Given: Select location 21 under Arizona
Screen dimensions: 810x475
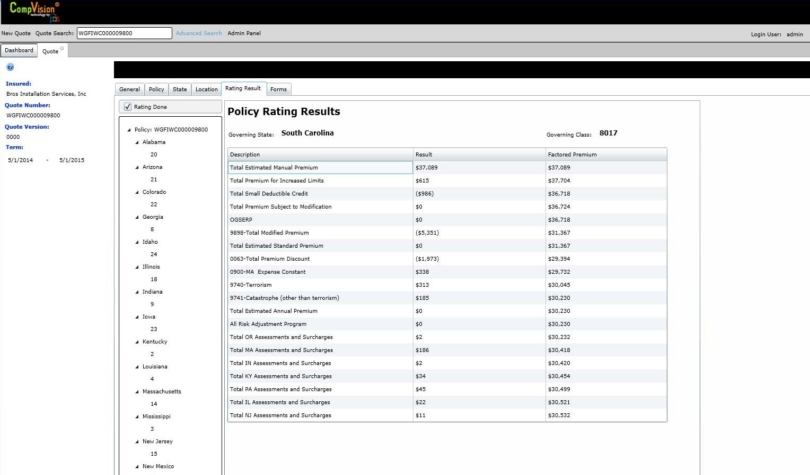Looking at the screenshot, I should pos(154,180).
